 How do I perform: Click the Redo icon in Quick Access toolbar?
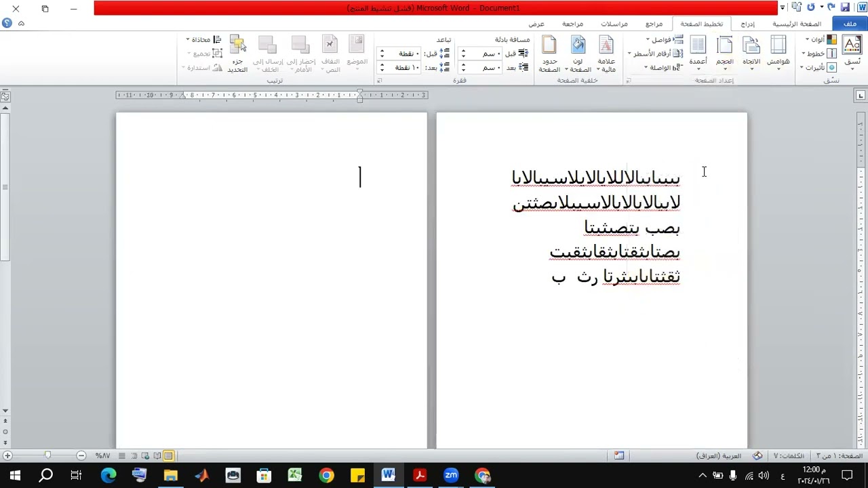[810, 7]
